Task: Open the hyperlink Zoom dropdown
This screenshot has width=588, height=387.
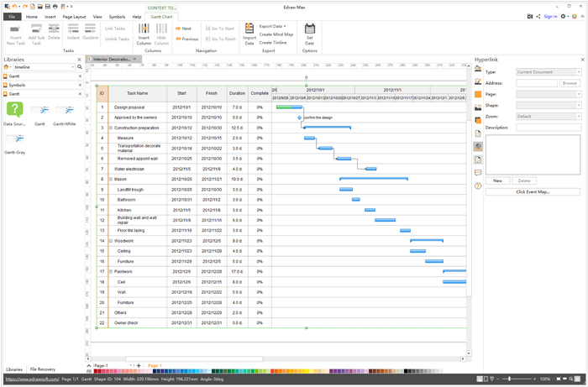Action: pos(549,117)
